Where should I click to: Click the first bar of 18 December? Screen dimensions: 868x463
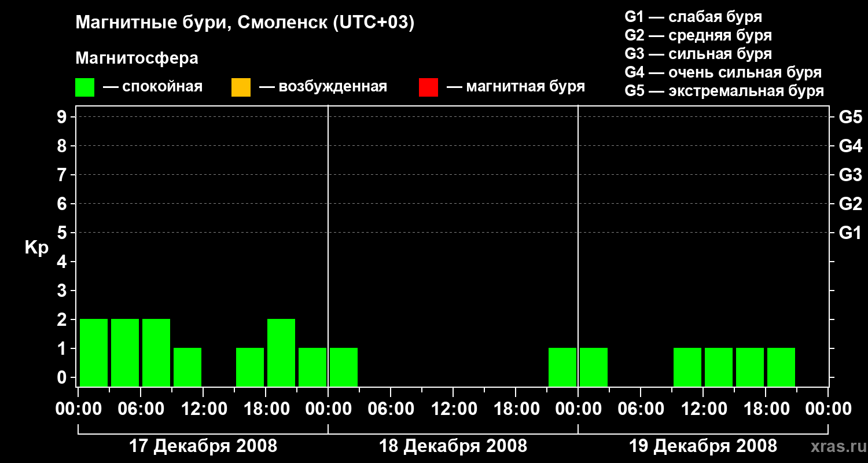344,367
